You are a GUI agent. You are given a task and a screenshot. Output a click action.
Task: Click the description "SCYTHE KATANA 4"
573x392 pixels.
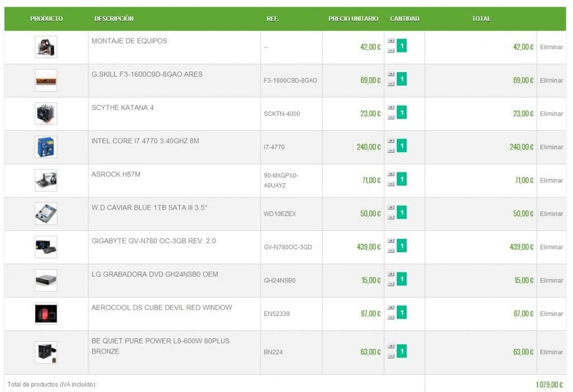[x=123, y=107]
